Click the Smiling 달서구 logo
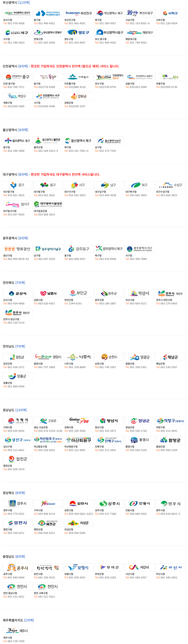This screenshot has width=188, height=644. [17, 204]
